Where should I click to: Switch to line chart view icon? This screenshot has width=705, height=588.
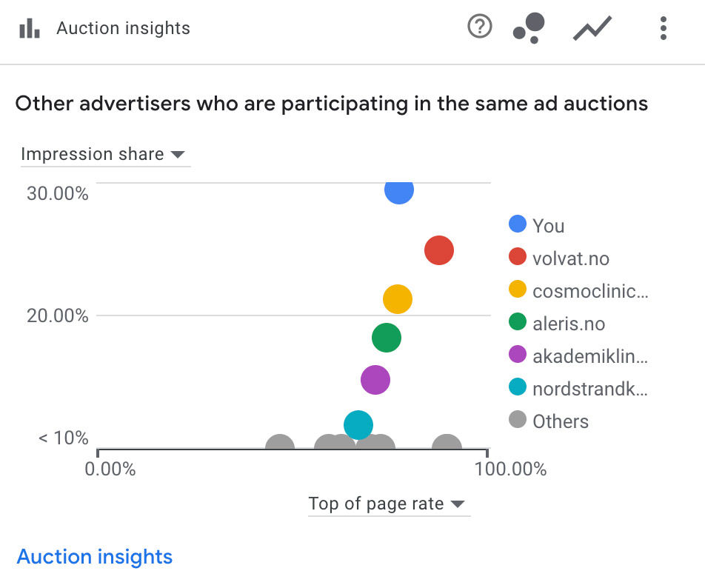click(x=592, y=29)
